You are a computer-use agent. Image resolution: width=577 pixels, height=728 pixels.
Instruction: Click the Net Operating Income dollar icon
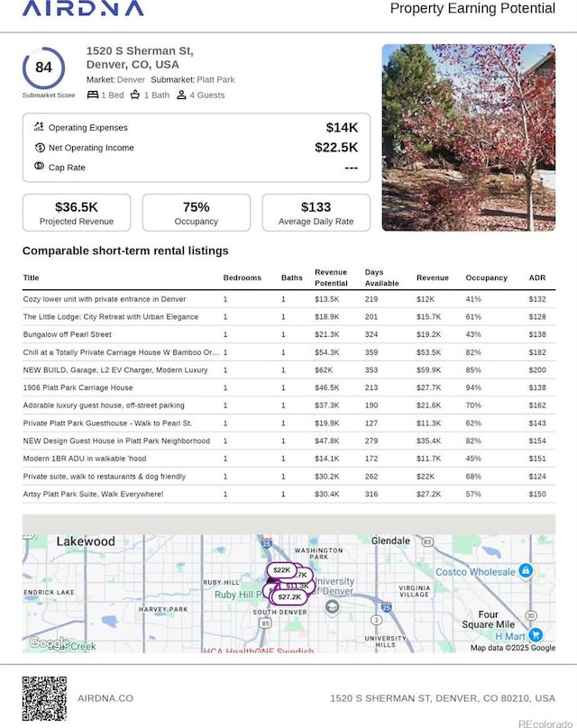pos(40,148)
